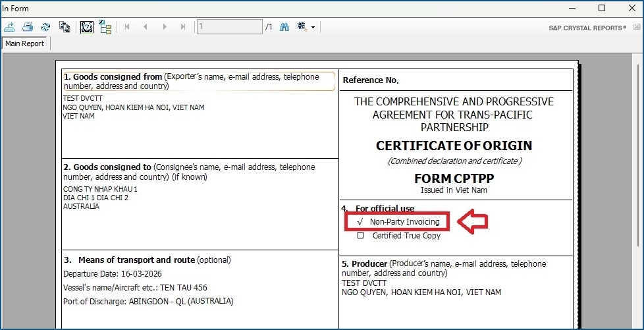The width and height of the screenshot is (644, 330).
Task: Open Find Text with binoculars icon
Action: (285, 27)
